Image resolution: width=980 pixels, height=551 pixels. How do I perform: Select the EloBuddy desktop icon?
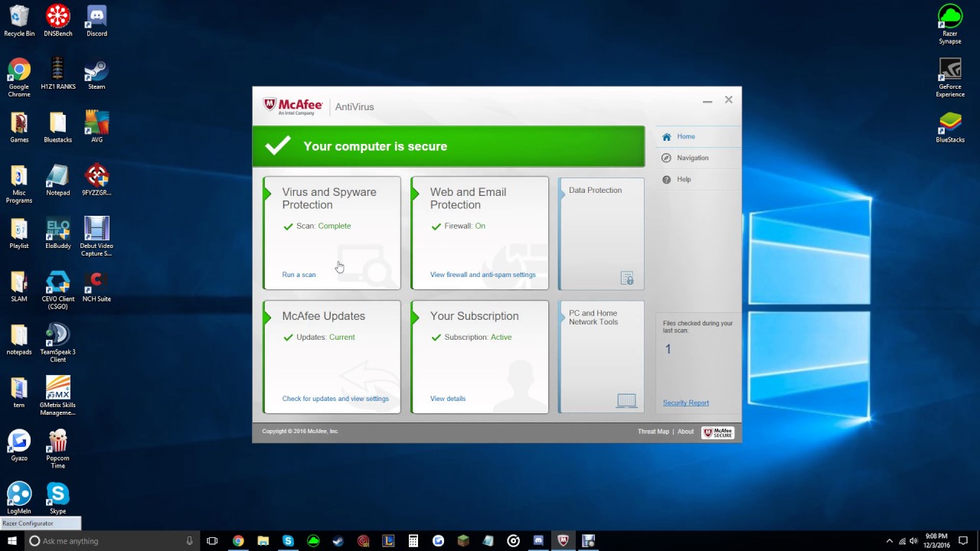tap(57, 233)
